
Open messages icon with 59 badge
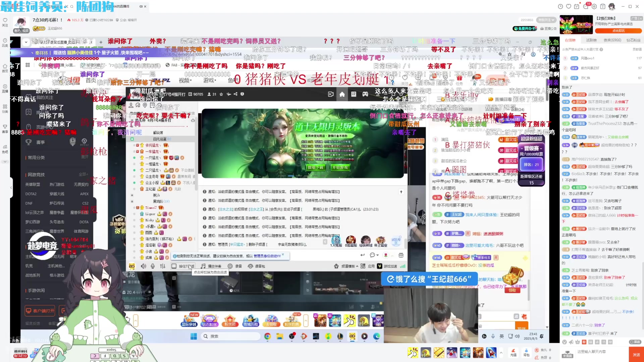pyautogui.click(x=586, y=6)
